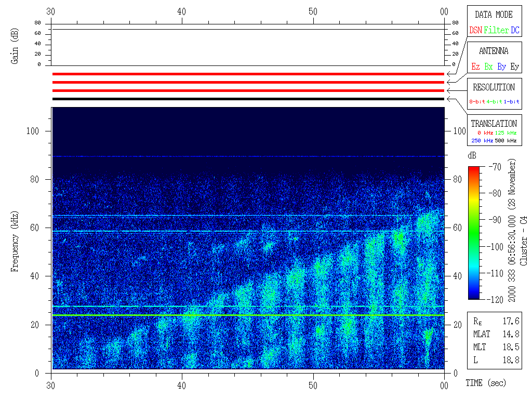Click the gain line in the Gain (dB) plot
This screenshot has height=399, width=532.
coord(248,29)
